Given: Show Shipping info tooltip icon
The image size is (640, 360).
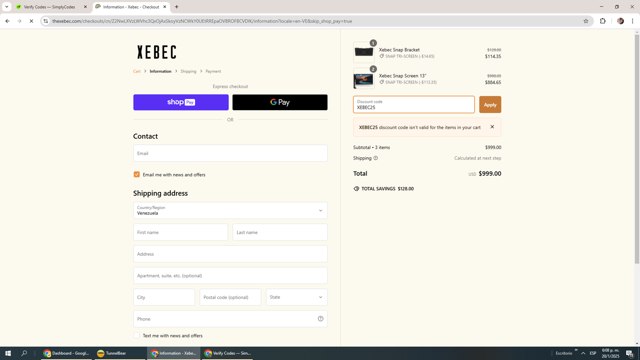Looking at the screenshot, I should pos(376,158).
